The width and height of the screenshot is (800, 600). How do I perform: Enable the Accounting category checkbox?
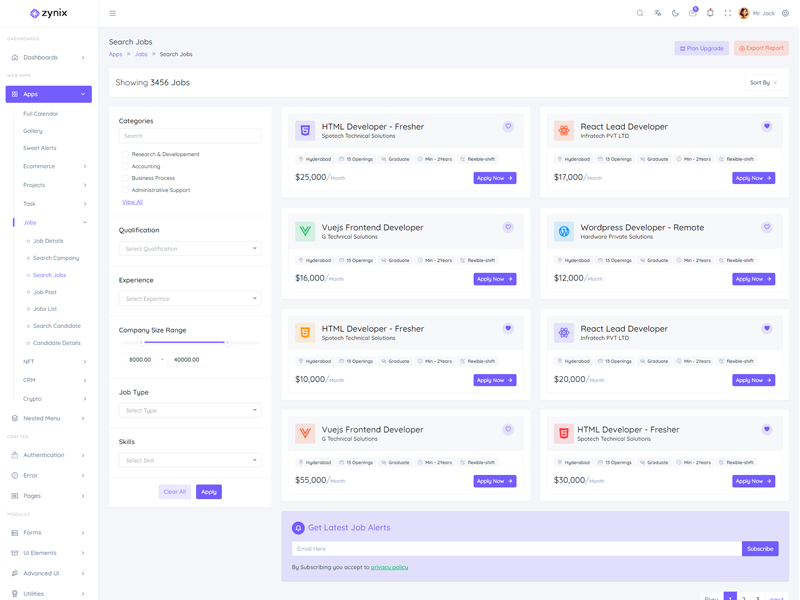pyautogui.click(x=125, y=166)
